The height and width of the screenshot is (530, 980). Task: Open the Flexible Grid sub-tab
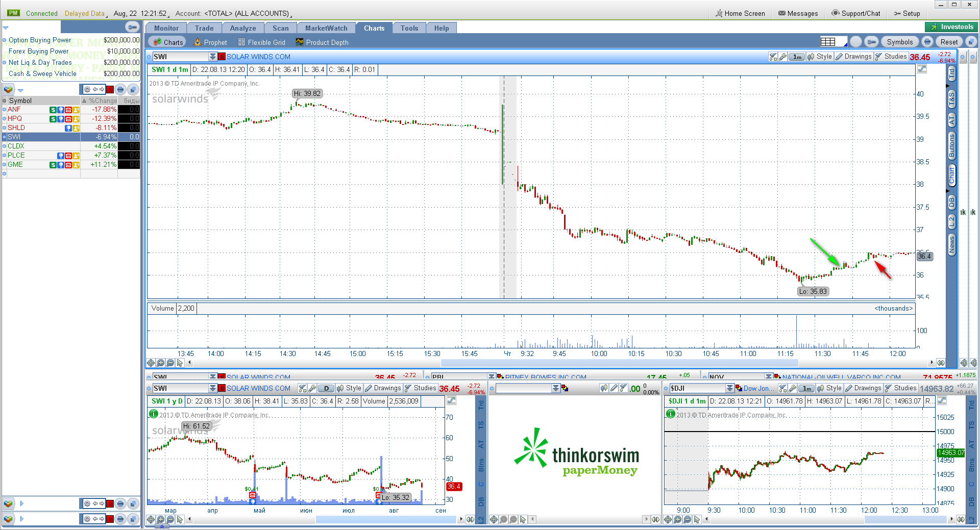click(x=261, y=42)
